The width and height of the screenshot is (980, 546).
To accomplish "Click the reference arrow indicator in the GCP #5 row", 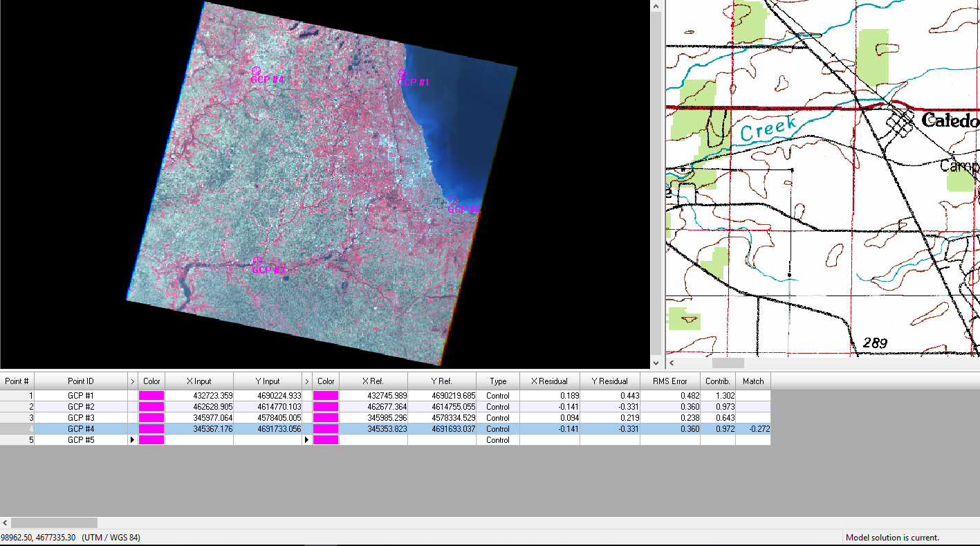I will (307, 440).
